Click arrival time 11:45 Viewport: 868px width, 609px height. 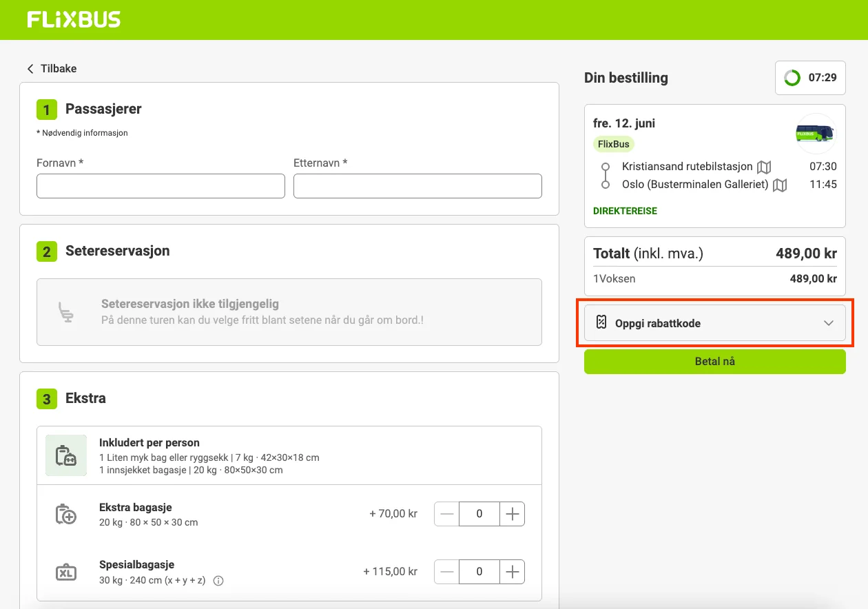(823, 185)
